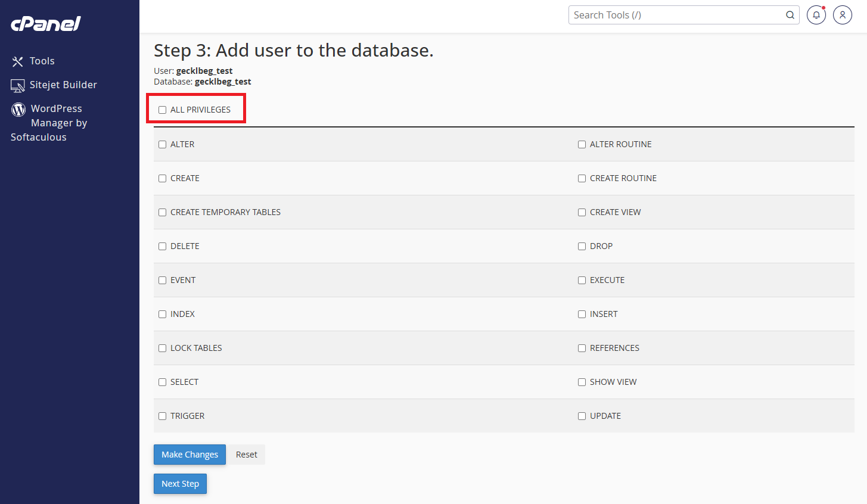
Task: Open WordPress Manager by Softaculous
Action: pos(49,123)
